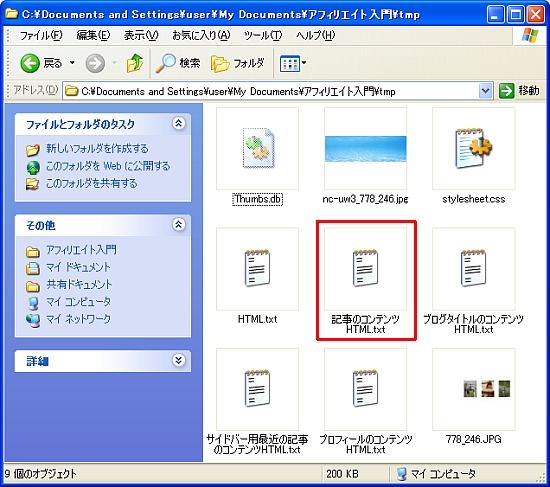Select the Thumbs.db file icon
550x487 pixels.
pyautogui.click(x=257, y=149)
